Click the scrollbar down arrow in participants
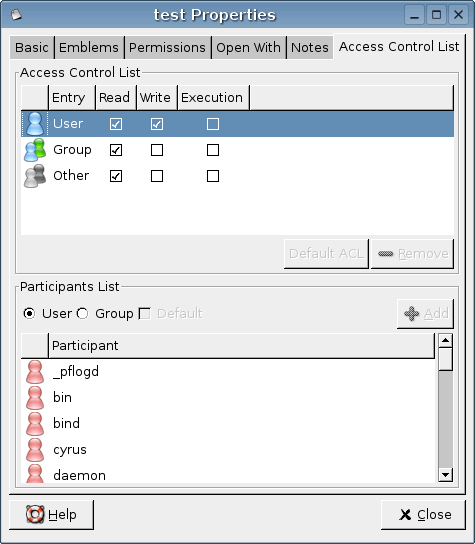Screen dimensions: 475x544 click(x=446, y=474)
